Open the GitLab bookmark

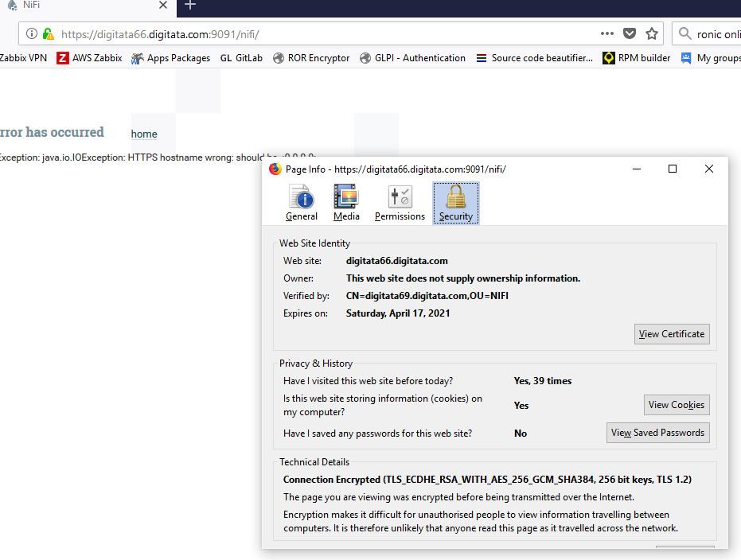(x=241, y=58)
